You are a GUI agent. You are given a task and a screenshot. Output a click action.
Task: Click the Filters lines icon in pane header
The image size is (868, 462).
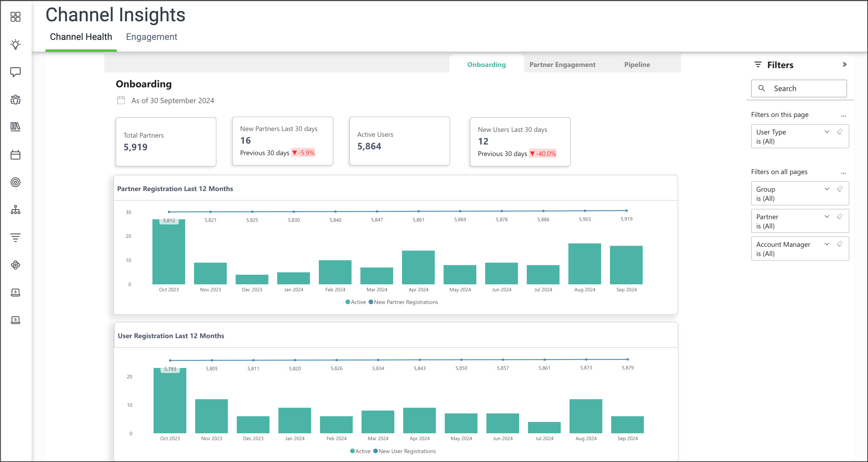758,64
